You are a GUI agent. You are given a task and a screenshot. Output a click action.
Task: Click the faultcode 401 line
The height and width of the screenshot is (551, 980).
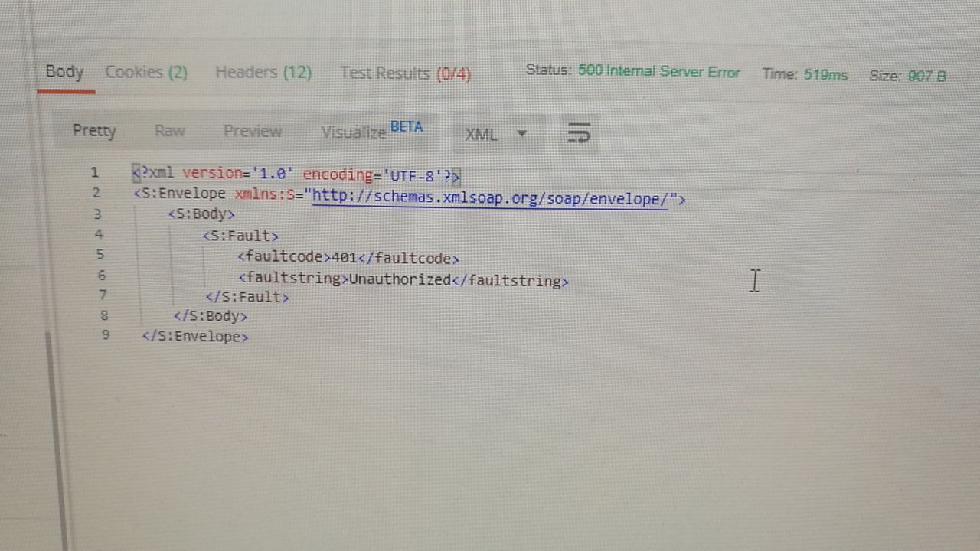coord(348,258)
